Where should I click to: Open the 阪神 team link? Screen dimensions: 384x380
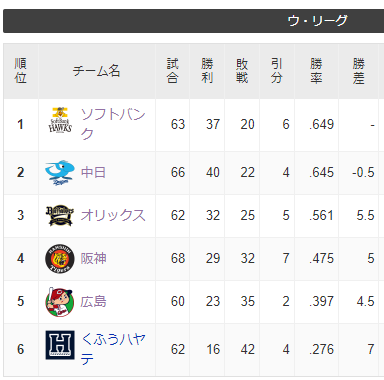(x=93, y=258)
